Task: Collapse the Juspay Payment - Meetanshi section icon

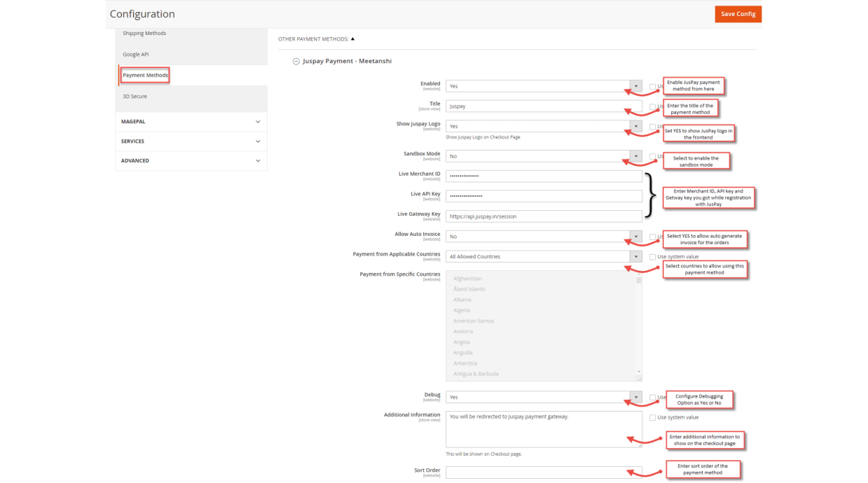Action: click(x=296, y=62)
